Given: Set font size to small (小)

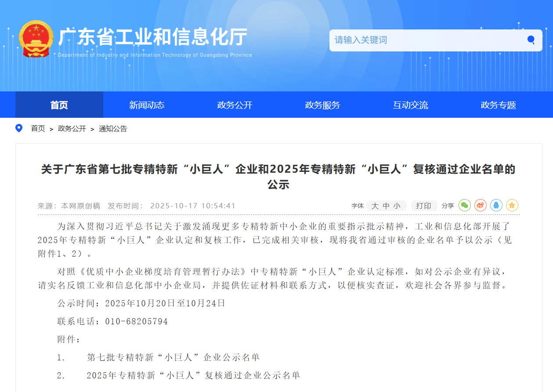Looking at the screenshot, I should 397,206.
